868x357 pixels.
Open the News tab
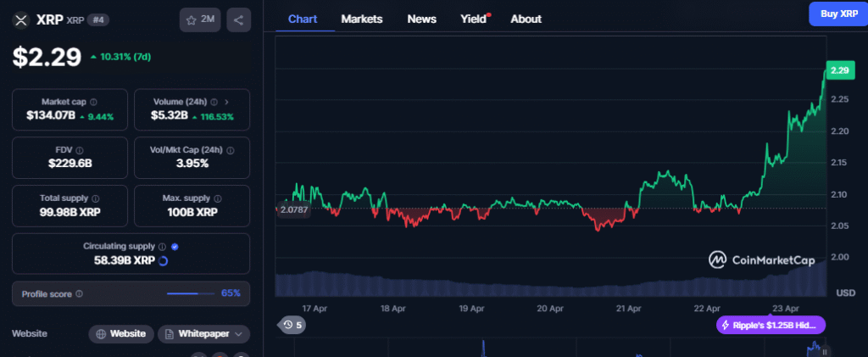pyautogui.click(x=422, y=19)
